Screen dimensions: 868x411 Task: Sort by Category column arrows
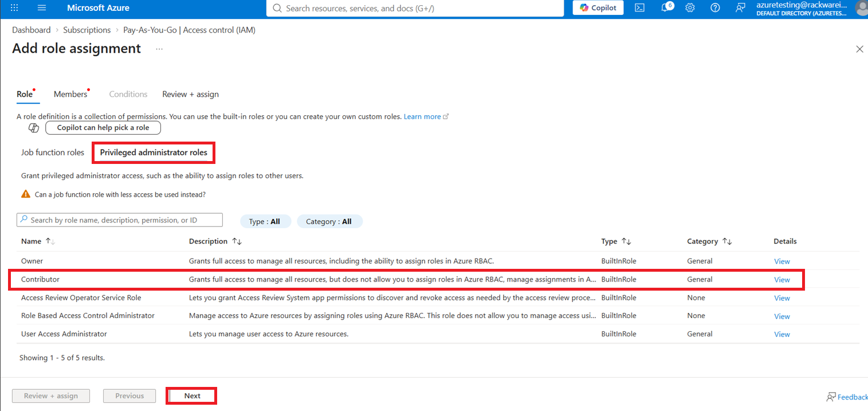726,241
